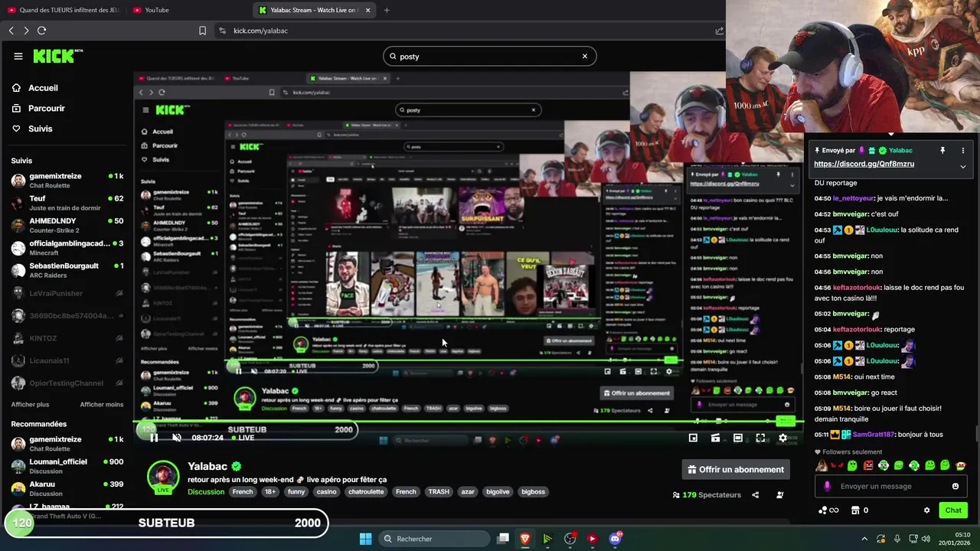Image resolution: width=980 pixels, height=551 pixels.
Task: Unmute the stream player volume
Action: [x=176, y=438]
